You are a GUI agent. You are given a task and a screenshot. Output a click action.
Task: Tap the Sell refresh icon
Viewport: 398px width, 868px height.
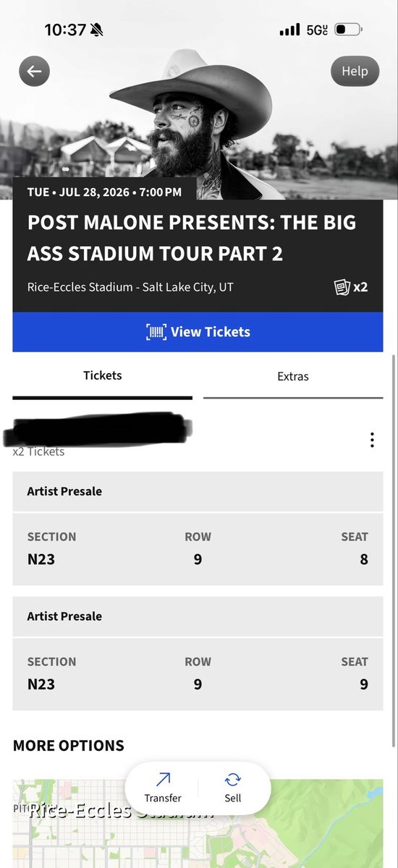[232, 780]
